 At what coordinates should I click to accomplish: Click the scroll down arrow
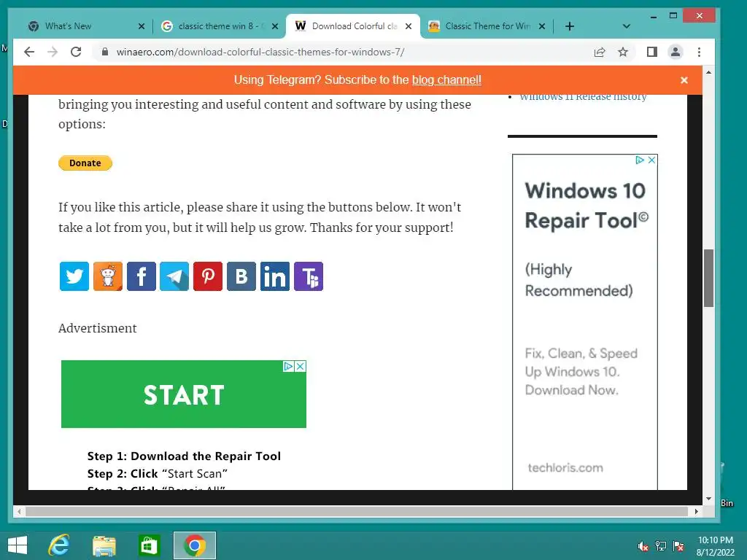coord(708,499)
